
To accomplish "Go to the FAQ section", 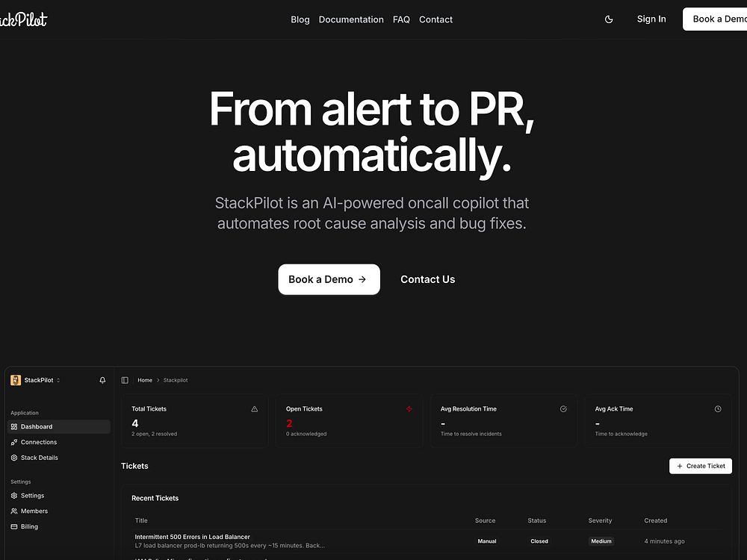I will tap(401, 19).
